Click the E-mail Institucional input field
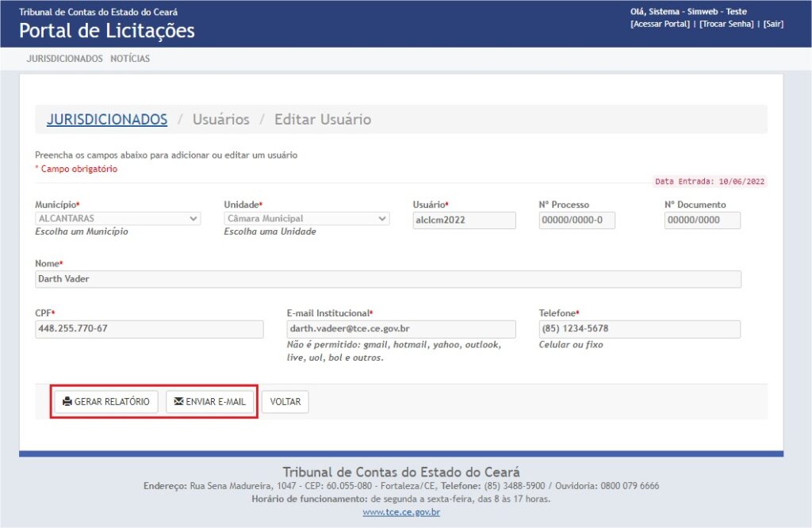 point(400,329)
